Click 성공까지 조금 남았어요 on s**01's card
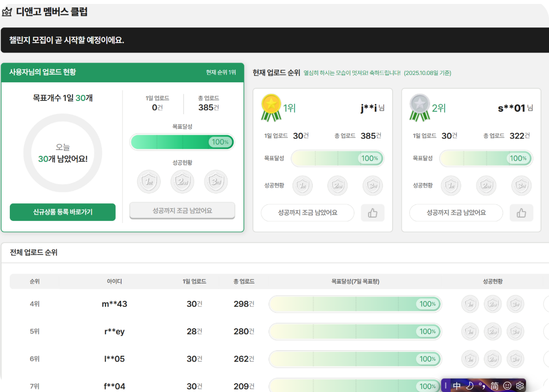 pos(456,213)
